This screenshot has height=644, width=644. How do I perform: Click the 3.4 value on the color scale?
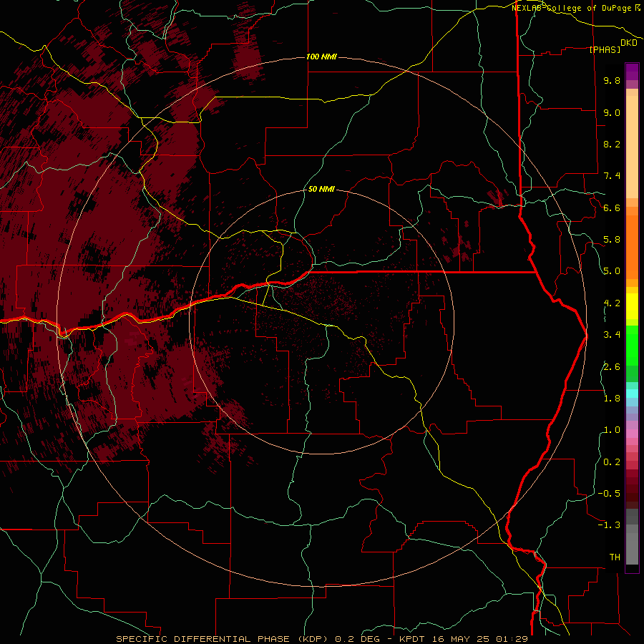click(x=612, y=335)
